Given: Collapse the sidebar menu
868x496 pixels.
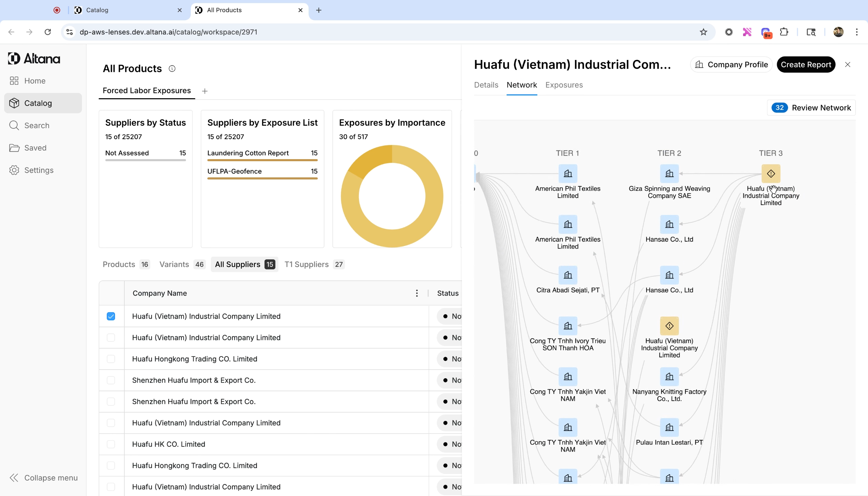Looking at the screenshot, I should point(43,478).
